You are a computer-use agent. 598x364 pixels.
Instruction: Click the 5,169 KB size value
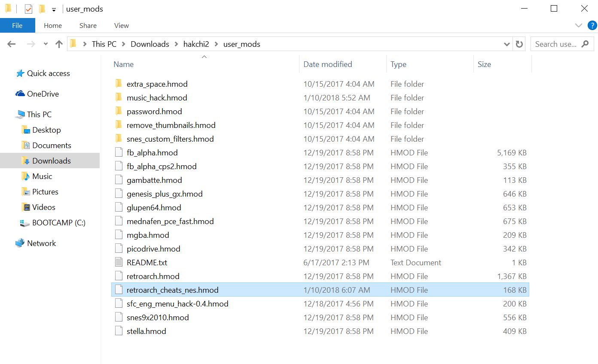pyautogui.click(x=512, y=153)
